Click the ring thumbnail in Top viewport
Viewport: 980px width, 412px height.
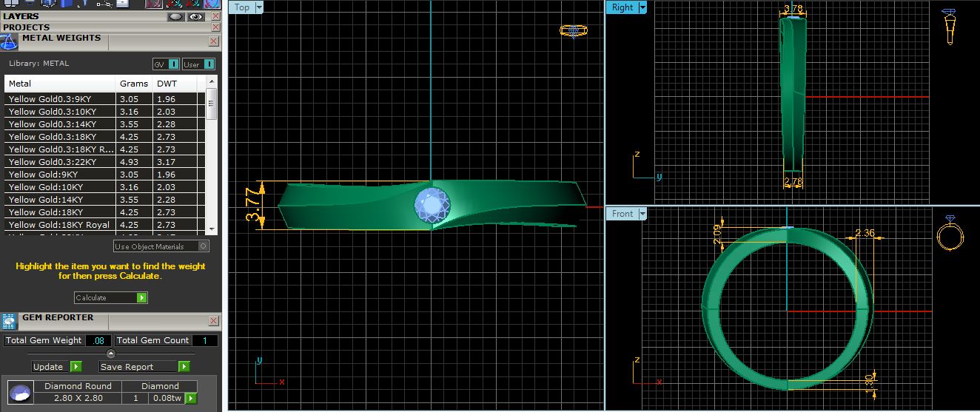point(573,31)
